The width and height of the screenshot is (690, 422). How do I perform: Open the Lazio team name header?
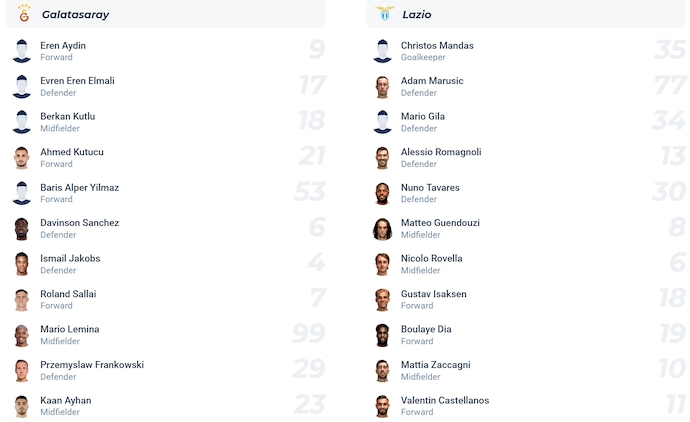click(417, 15)
